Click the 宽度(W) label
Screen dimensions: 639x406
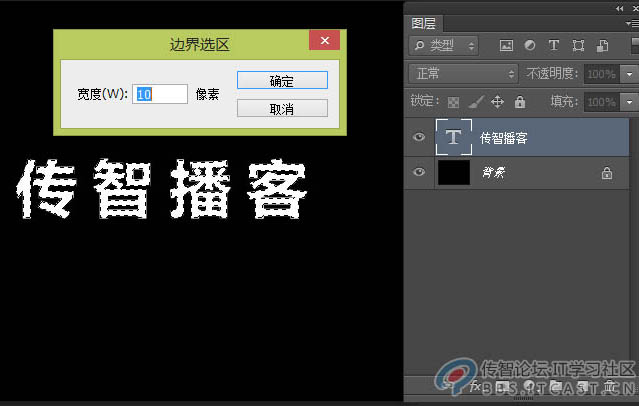103,94
